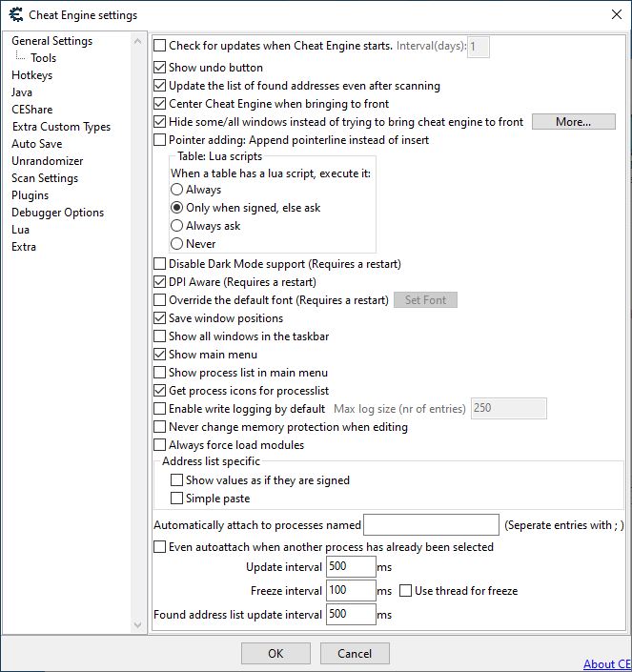Select the Unrandomizer section
Viewport: 632px width, 672px height.
[x=47, y=161]
